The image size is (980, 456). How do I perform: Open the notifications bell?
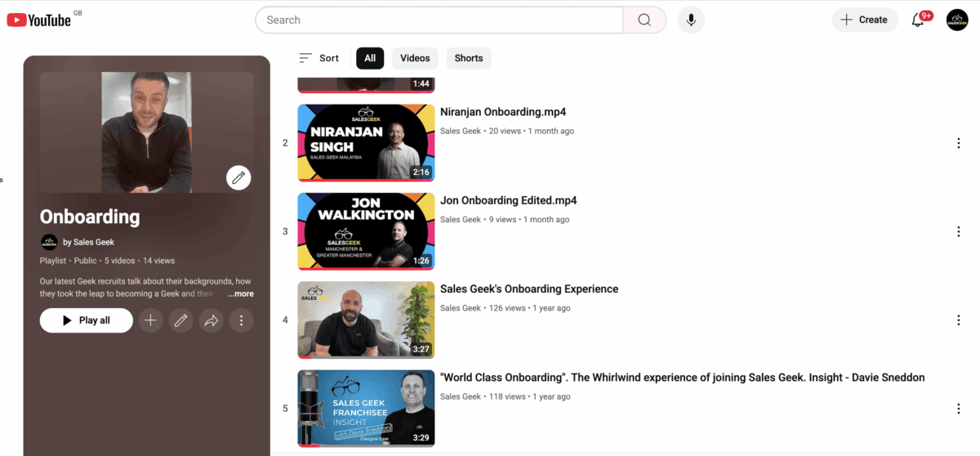coord(918,20)
